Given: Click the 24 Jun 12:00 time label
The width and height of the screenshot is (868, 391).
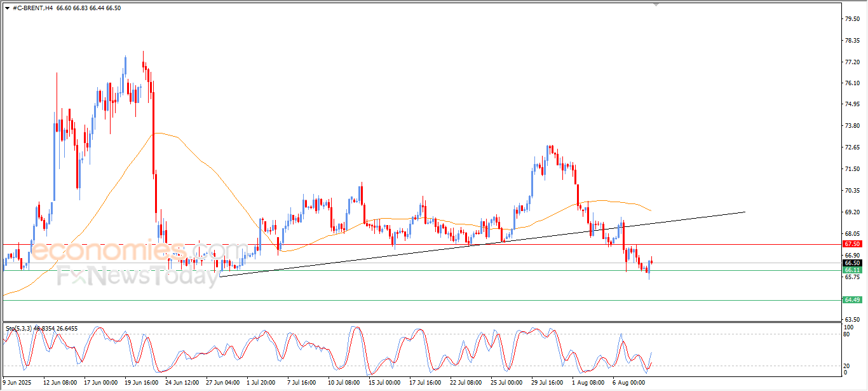Looking at the screenshot, I should [x=183, y=383].
